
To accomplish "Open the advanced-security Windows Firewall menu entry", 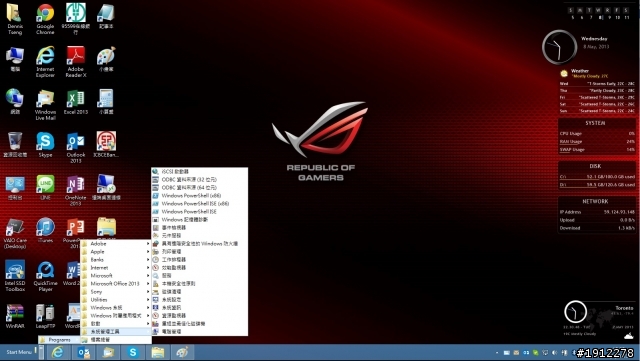I will [199, 243].
